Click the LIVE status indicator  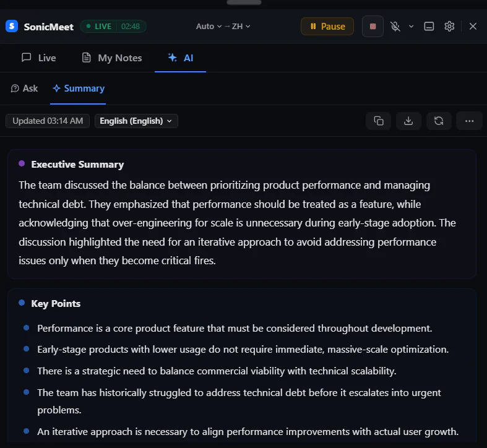click(x=99, y=27)
